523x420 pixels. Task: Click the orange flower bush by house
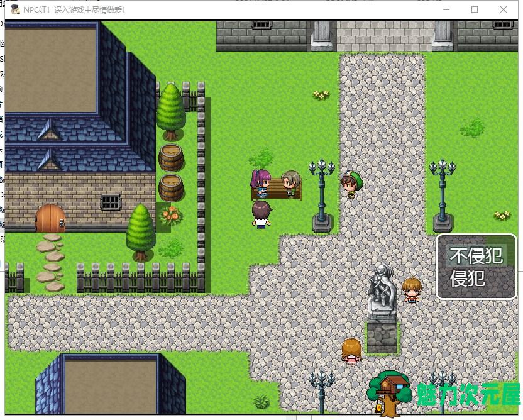pos(171,216)
